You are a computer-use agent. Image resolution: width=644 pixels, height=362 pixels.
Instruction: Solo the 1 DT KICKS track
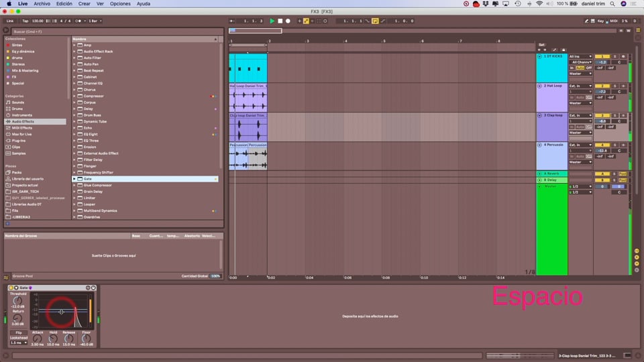pyautogui.click(x=615, y=56)
